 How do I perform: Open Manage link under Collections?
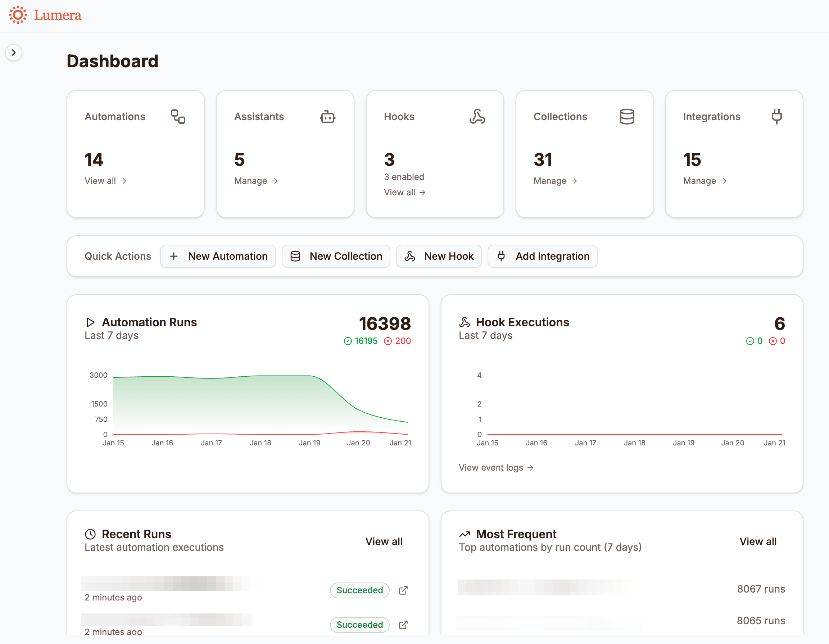555,181
